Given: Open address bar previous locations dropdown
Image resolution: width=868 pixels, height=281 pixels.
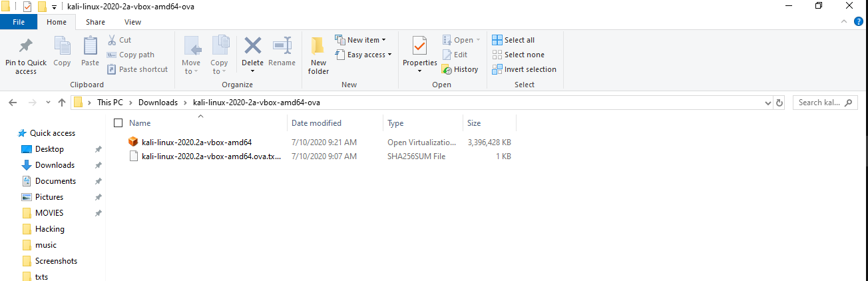Looking at the screenshot, I should click(767, 103).
